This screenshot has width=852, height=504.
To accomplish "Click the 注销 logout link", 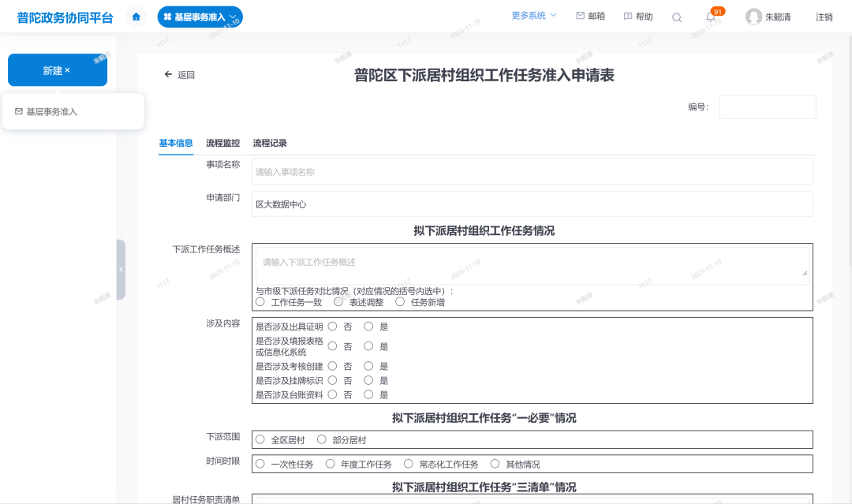I will tap(823, 16).
